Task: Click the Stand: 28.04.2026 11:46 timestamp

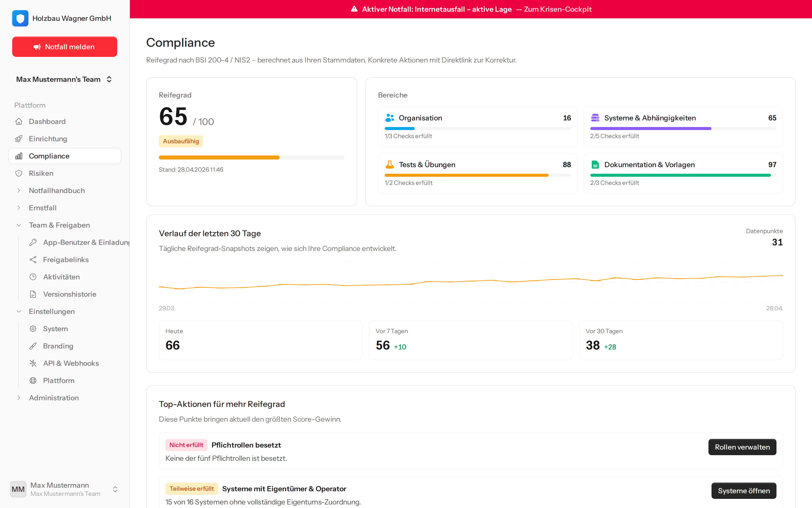Action: pyautogui.click(x=191, y=170)
